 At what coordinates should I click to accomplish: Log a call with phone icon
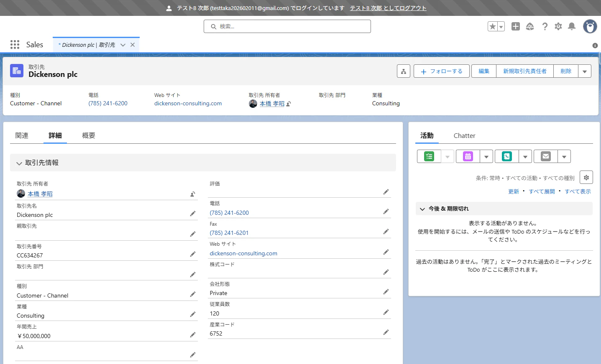tap(507, 156)
